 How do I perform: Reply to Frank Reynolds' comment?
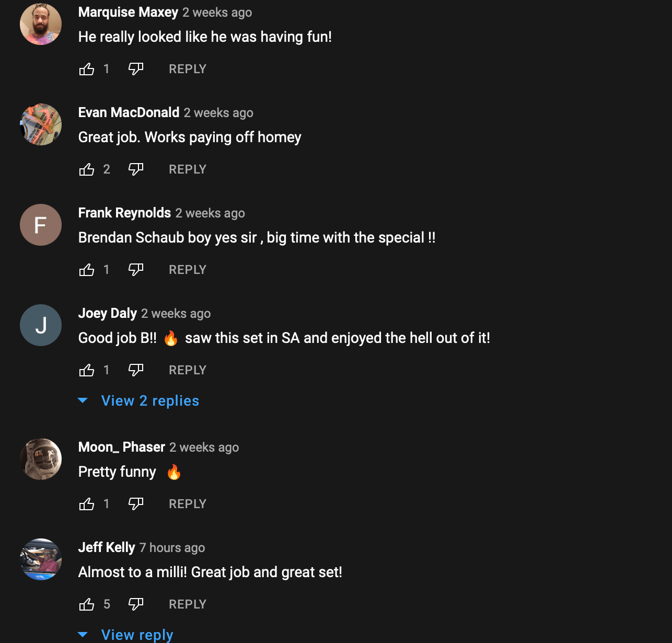pos(188,270)
